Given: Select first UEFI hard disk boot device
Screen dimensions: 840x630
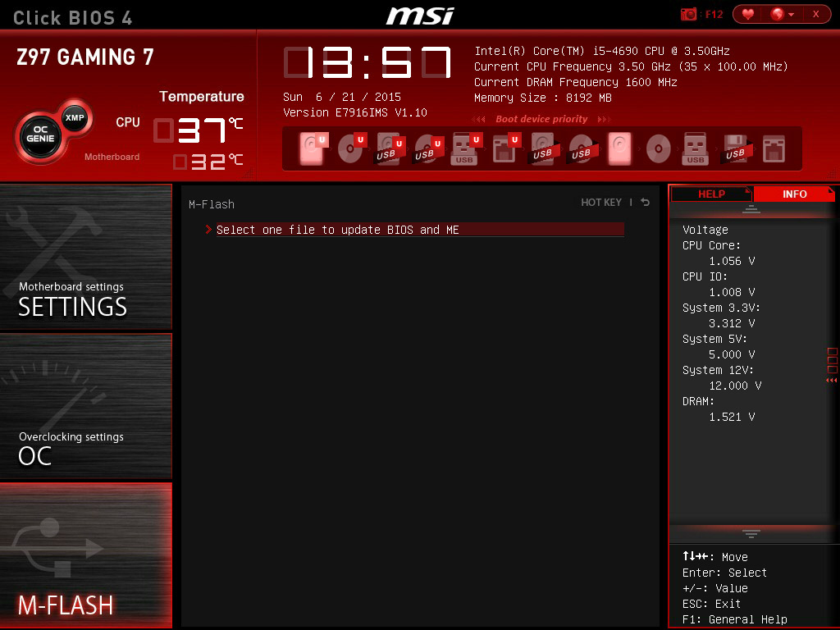Looking at the screenshot, I should tap(312, 149).
